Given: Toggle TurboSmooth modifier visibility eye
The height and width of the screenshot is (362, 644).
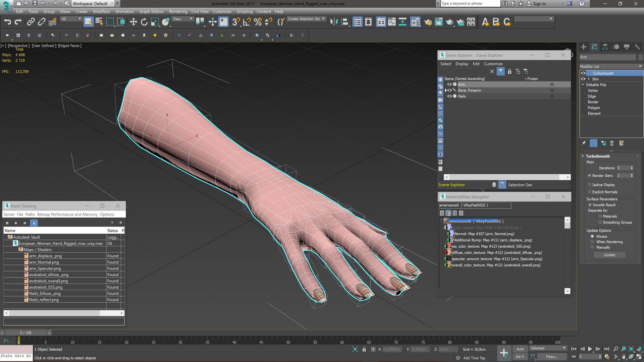Looking at the screenshot, I should (x=583, y=73).
